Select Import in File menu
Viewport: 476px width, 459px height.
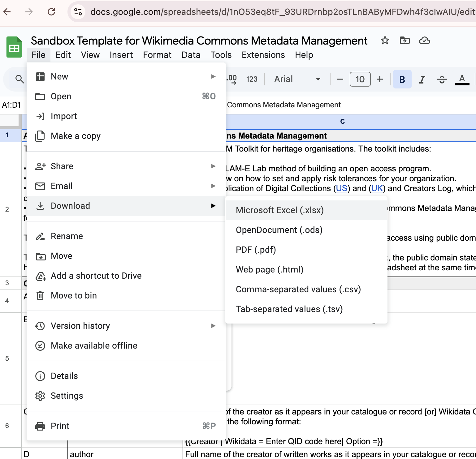point(126,116)
